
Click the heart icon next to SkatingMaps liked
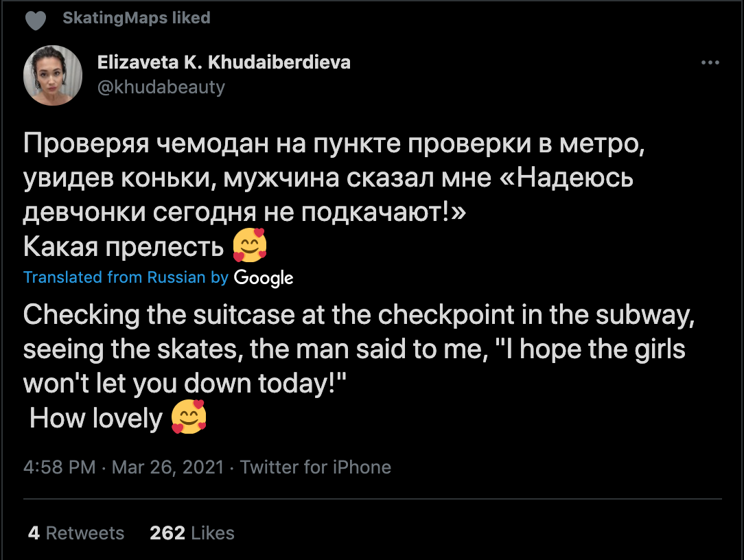click(36, 19)
